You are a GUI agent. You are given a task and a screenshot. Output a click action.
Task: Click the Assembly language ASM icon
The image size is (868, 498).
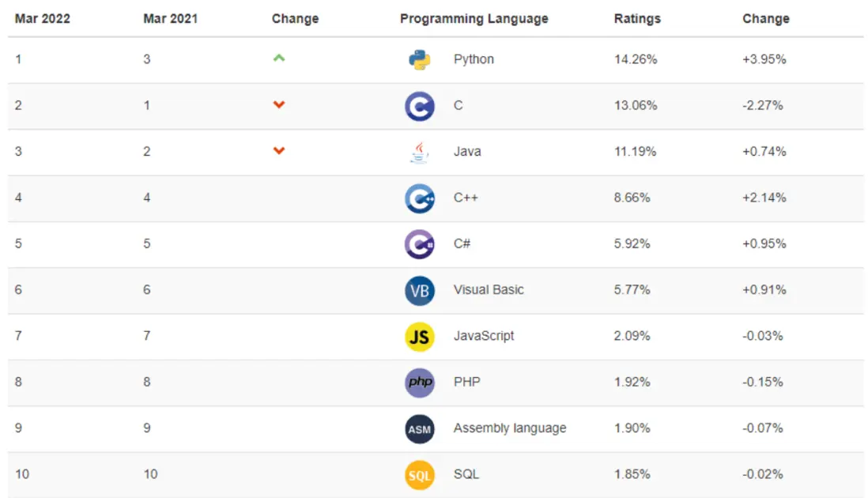click(x=420, y=428)
